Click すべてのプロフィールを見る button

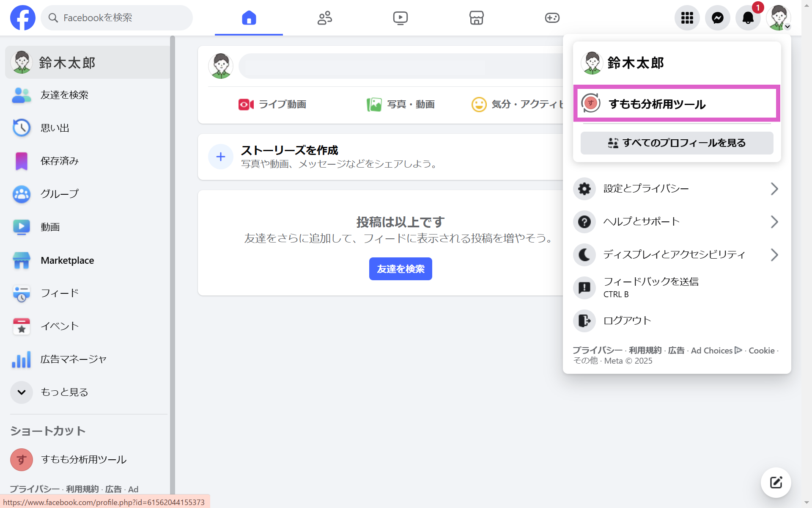pos(677,143)
